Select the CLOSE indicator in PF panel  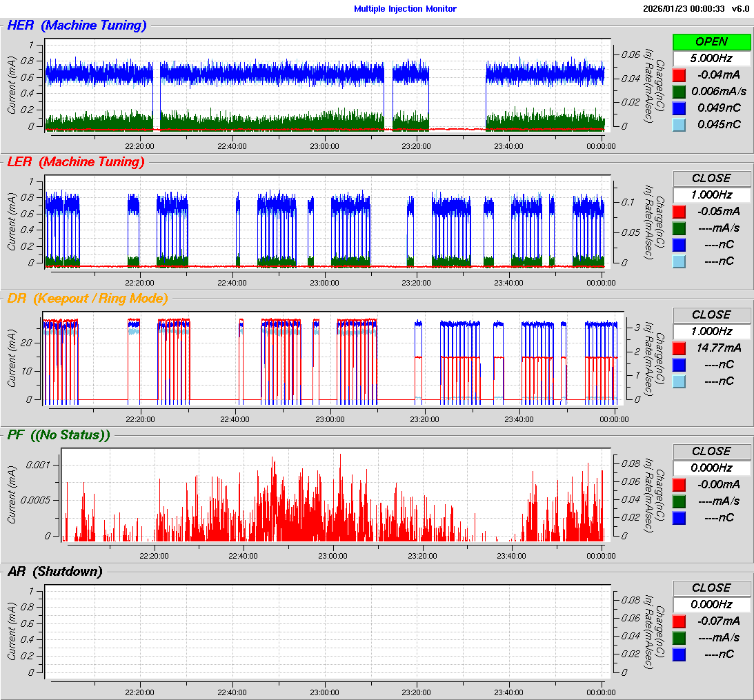711,451
